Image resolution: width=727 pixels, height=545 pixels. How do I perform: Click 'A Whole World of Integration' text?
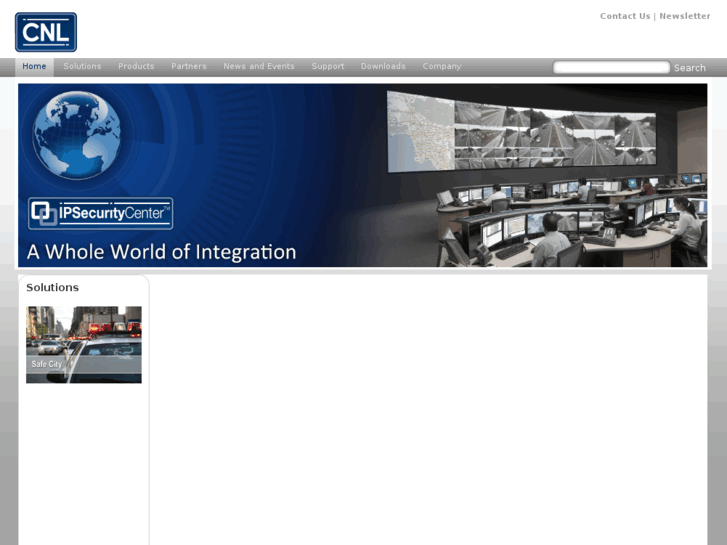click(x=161, y=252)
